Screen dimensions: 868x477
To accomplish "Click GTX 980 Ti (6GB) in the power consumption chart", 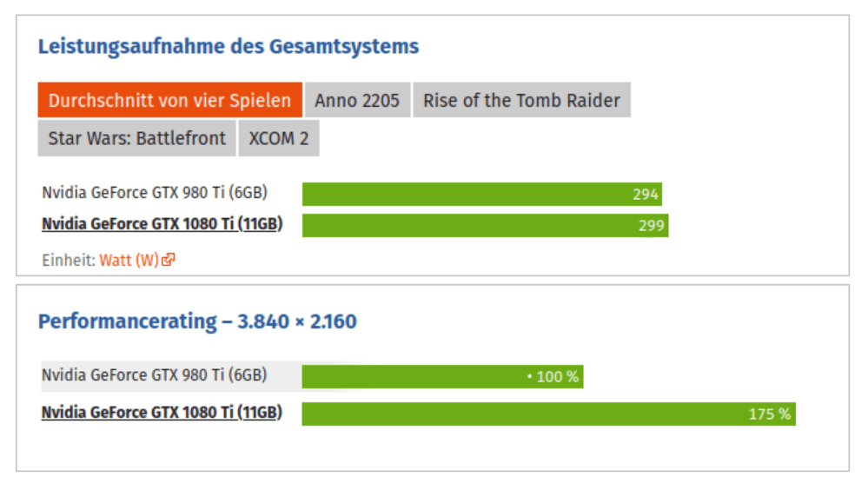I will [154, 193].
